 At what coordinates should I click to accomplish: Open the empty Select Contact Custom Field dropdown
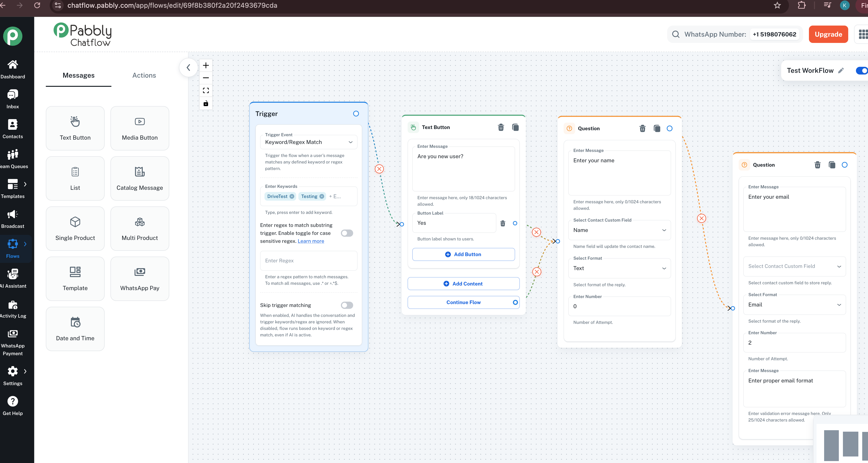[x=794, y=266]
